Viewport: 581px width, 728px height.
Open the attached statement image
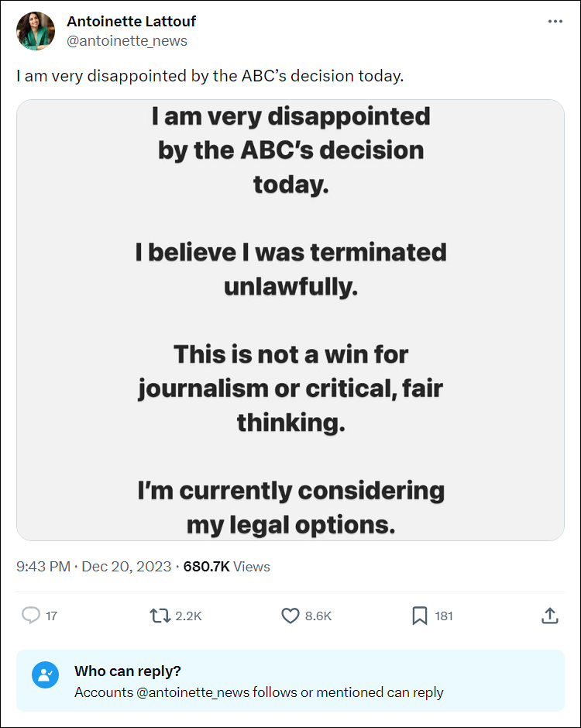click(x=290, y=320)
